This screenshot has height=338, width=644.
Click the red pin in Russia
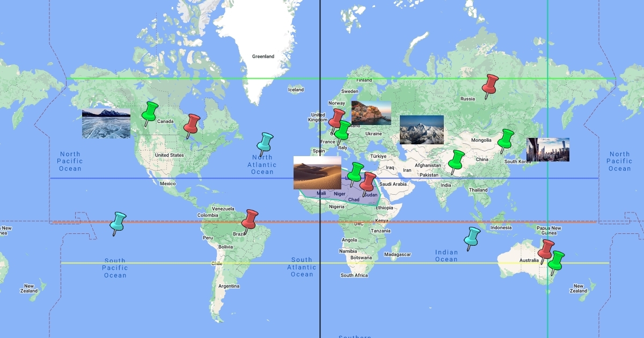(x=490, y=84)
